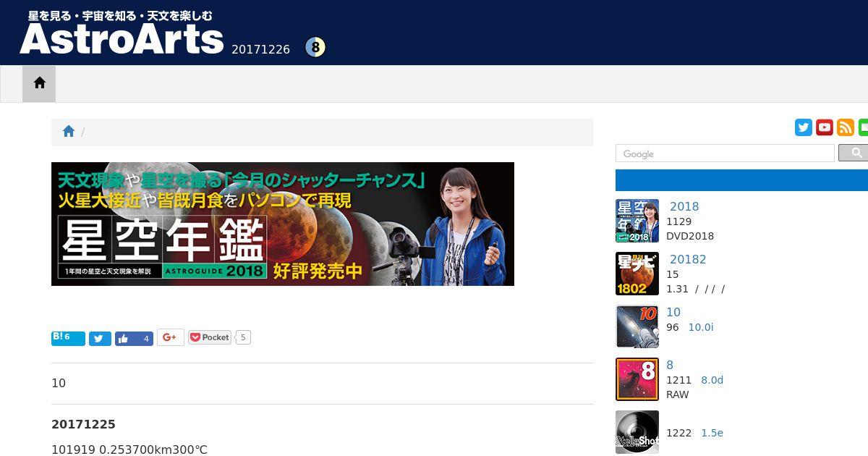
Task: Click the Twitter share button
Action: click(100, 338)
